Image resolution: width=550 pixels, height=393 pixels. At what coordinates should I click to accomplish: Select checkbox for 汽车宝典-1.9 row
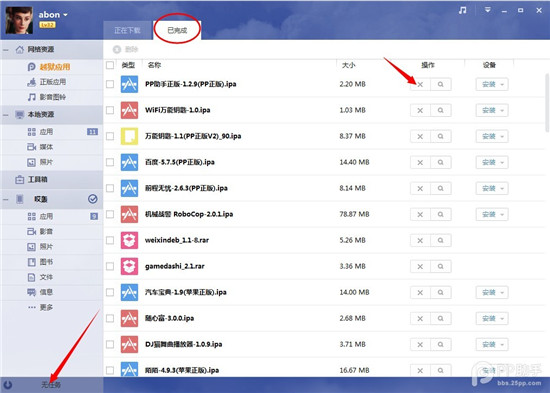110,292
